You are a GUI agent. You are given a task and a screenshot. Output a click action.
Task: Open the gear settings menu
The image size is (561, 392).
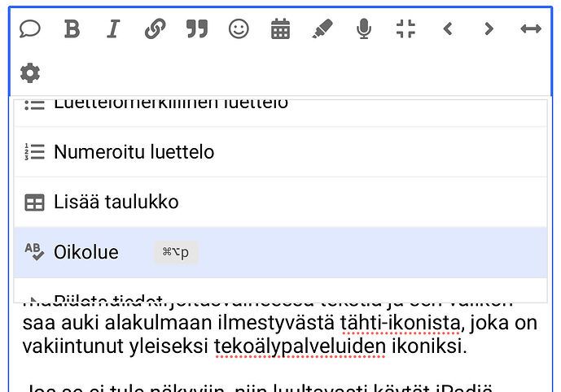click(x=30, y=73)
